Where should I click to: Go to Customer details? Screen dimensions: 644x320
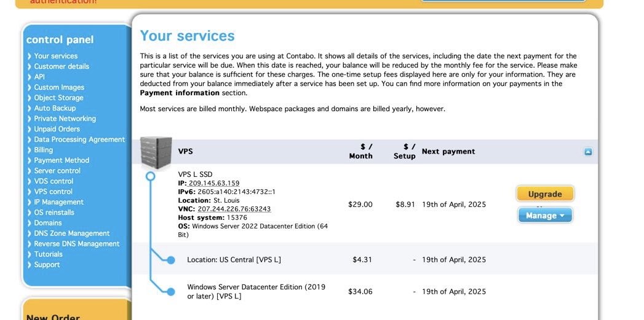(61, 66)
